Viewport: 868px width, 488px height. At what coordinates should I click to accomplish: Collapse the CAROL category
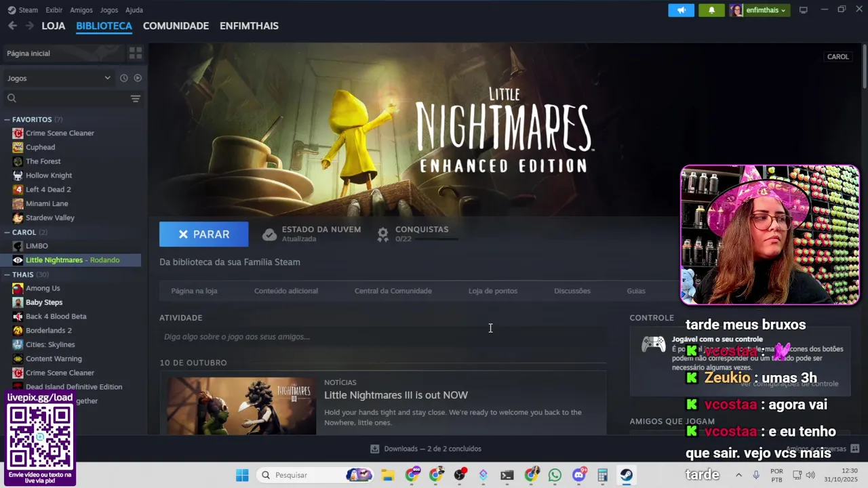[7, 232]
